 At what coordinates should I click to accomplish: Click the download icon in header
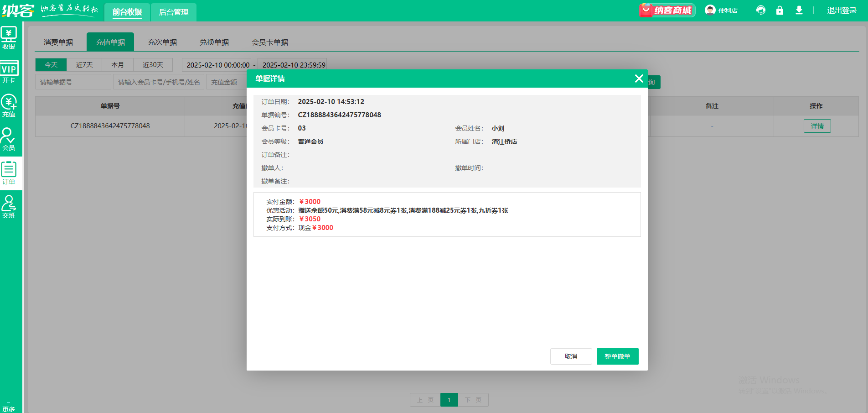pos(799,10)
